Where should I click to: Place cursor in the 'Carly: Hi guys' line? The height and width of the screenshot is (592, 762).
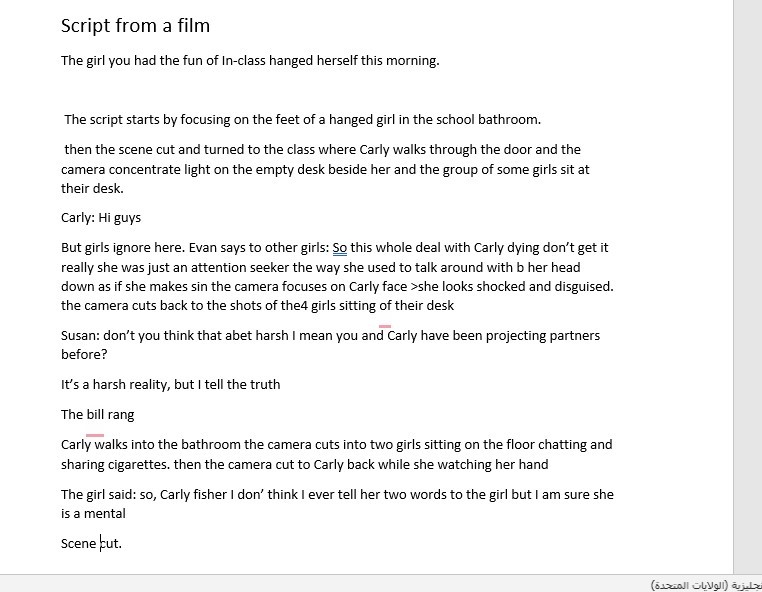(x=101, y=218)
